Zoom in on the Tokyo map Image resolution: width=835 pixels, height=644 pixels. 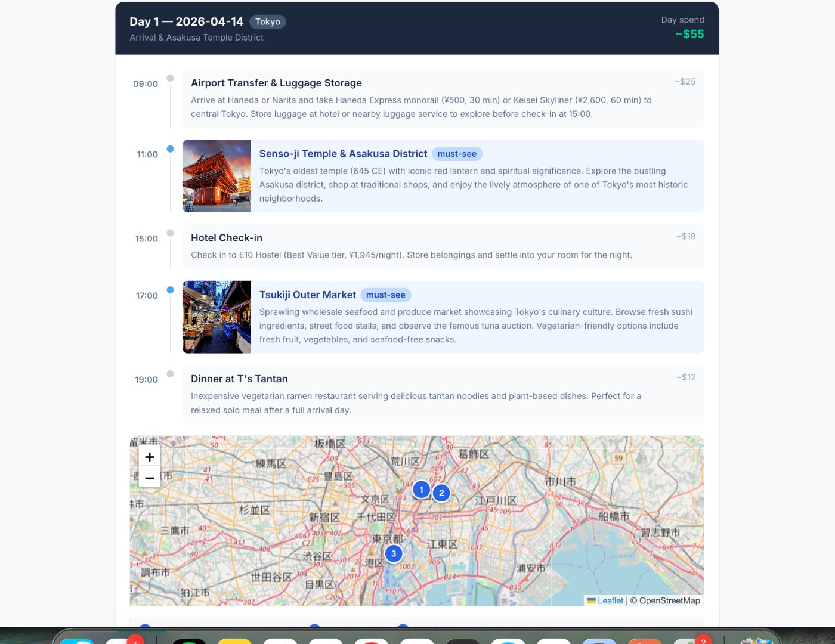pyautogui.click(x=149, y=457)
